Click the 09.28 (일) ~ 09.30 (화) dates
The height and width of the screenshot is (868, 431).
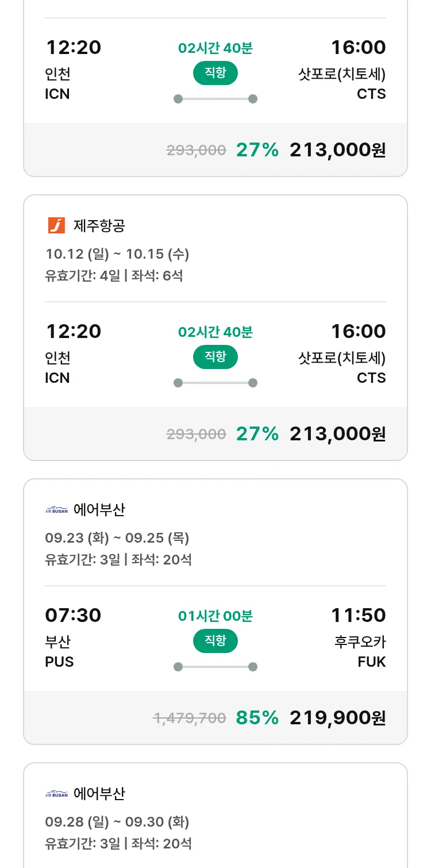pyautogui.click(x=117, y=821)
